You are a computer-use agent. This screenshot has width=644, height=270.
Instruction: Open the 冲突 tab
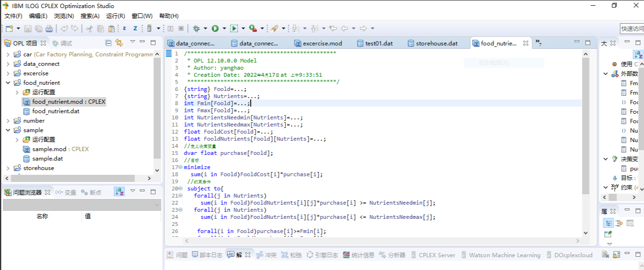pyautogui.click(x=266, y=255)
